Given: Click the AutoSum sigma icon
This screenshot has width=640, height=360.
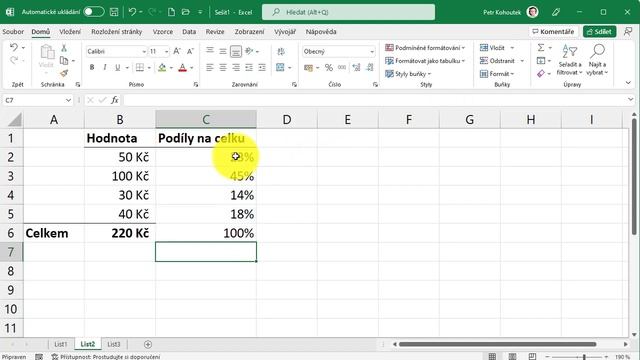Looking at the screenshot, I should click(x=541, y=48).
